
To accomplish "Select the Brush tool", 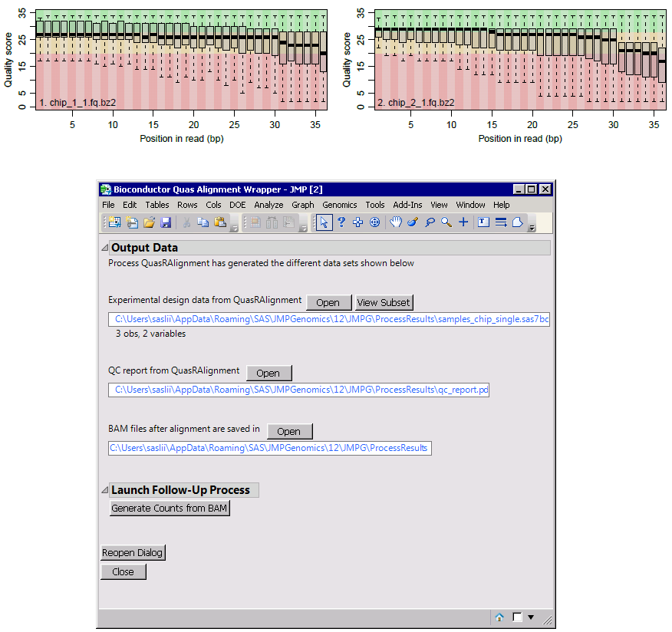I will click(x=412, y=222).
